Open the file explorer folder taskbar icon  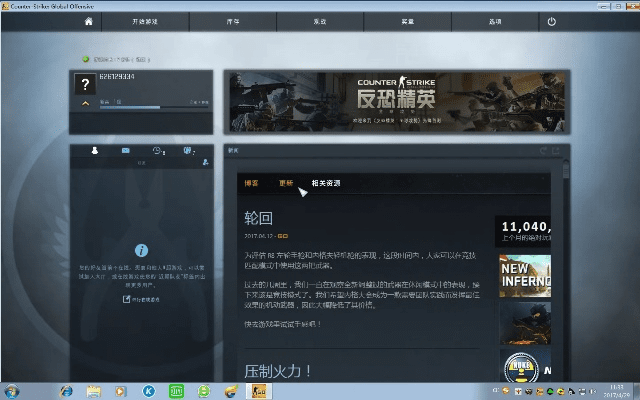coord(93,391)
